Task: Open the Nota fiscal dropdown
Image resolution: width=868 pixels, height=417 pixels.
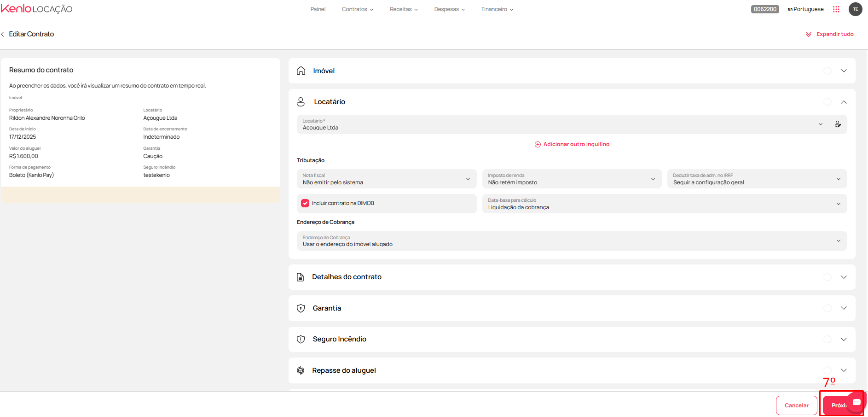Action: click(x=386, y=179)
